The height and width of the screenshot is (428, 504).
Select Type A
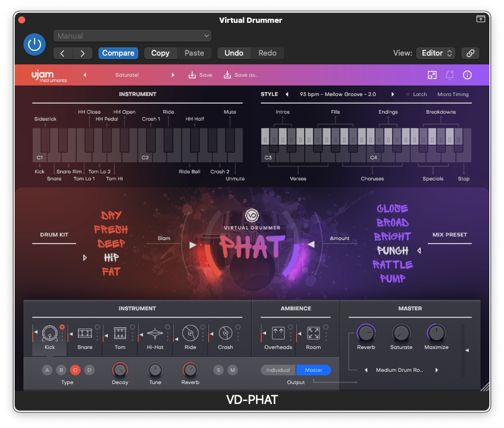click(x=47, y=370)
